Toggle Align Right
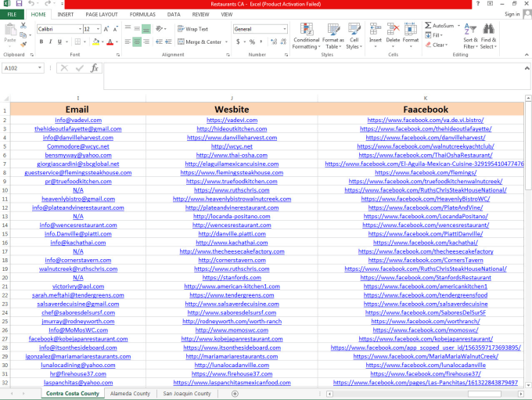Viewport: 532px width, 400px height. [x=146, y=41]
